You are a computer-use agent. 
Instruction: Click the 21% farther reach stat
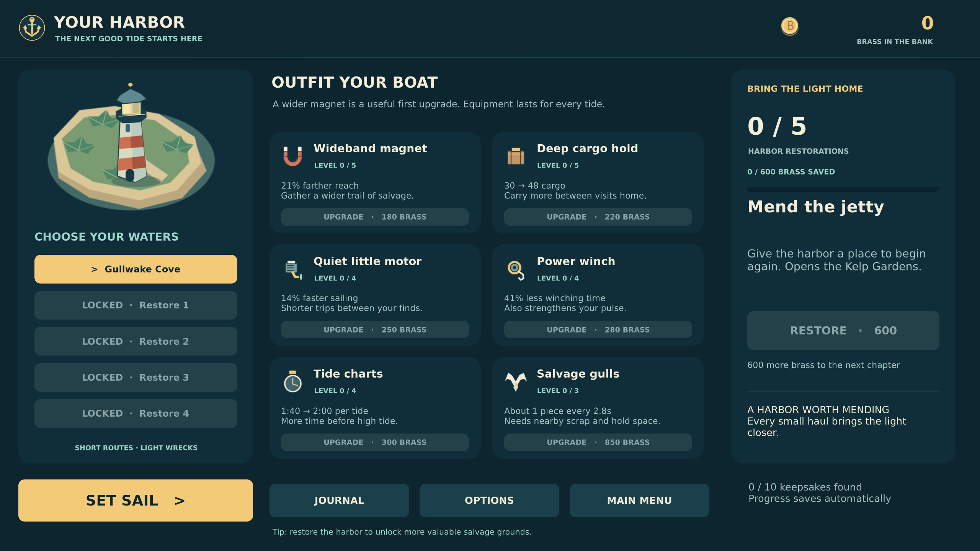coord(320,186)
